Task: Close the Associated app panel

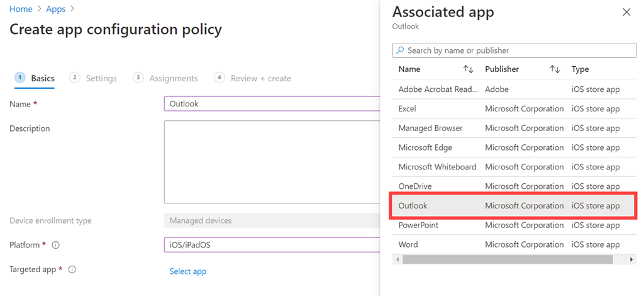Action: 626,12
